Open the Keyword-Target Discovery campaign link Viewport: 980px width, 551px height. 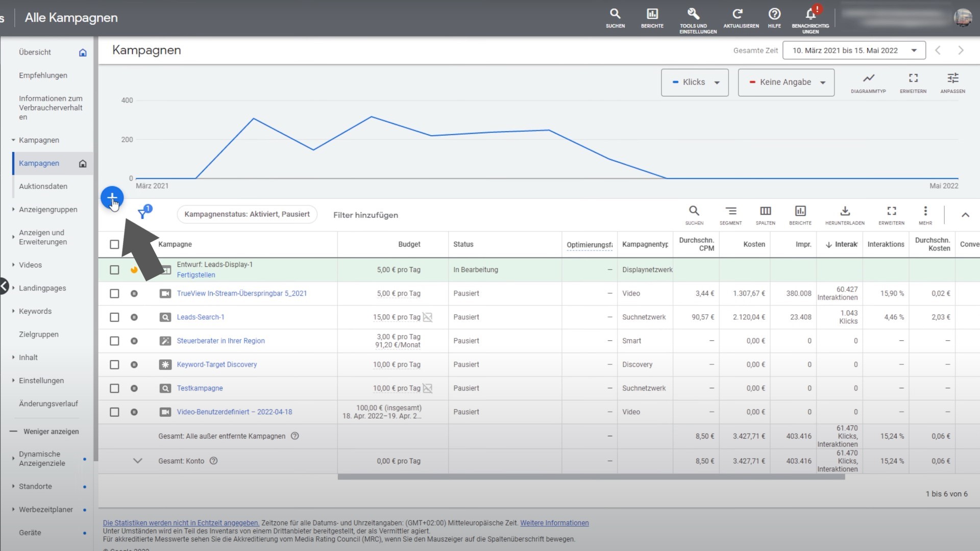(x=217, y=364)
